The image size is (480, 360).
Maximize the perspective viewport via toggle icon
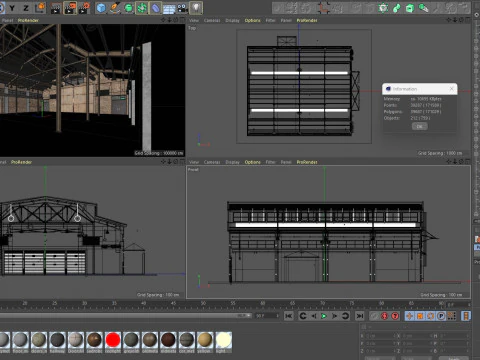(182, 20)
